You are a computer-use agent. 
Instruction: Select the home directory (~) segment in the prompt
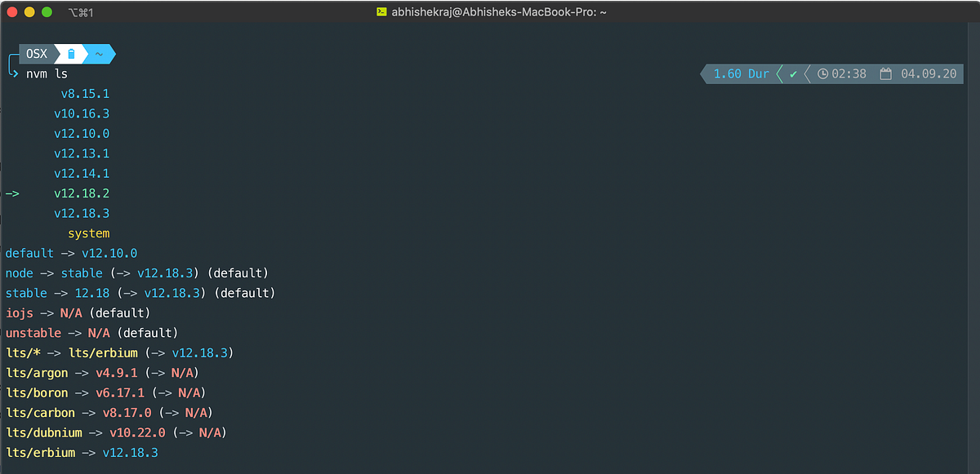[99, 54]
